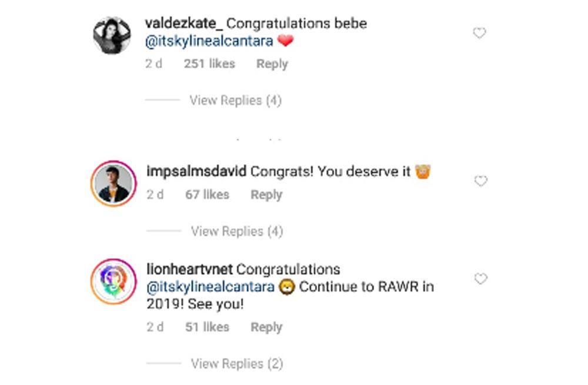Open valdezkate_'s profile picture

click(112, 35)
